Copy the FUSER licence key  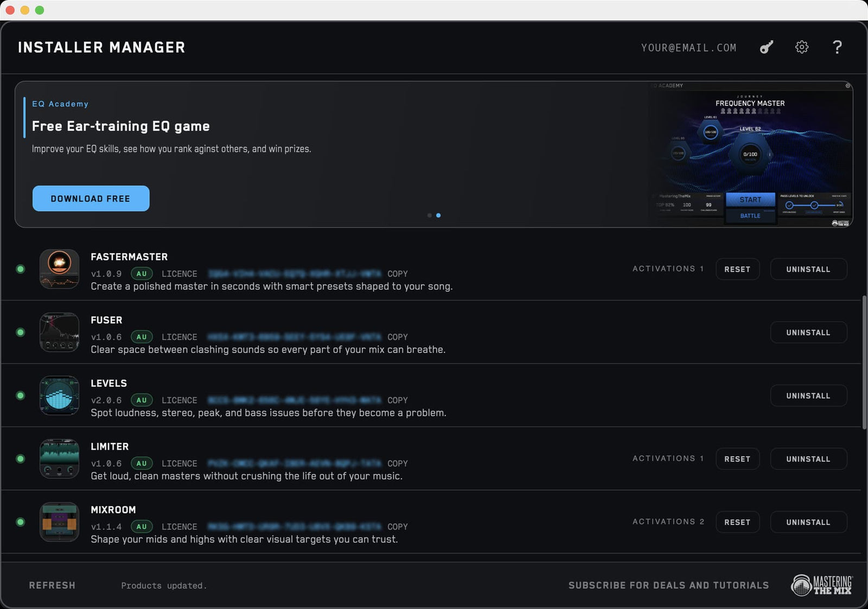tap(398, 337)
